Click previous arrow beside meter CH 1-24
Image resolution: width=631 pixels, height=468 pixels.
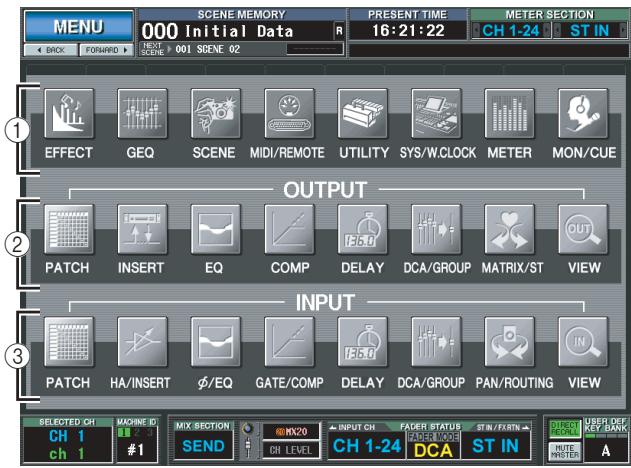coord(476,30)
